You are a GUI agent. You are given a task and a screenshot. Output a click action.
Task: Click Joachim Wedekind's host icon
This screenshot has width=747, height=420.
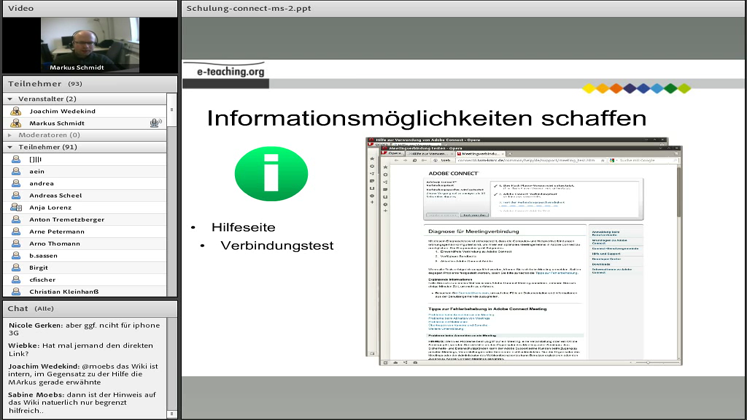click(x=16, y=111)
